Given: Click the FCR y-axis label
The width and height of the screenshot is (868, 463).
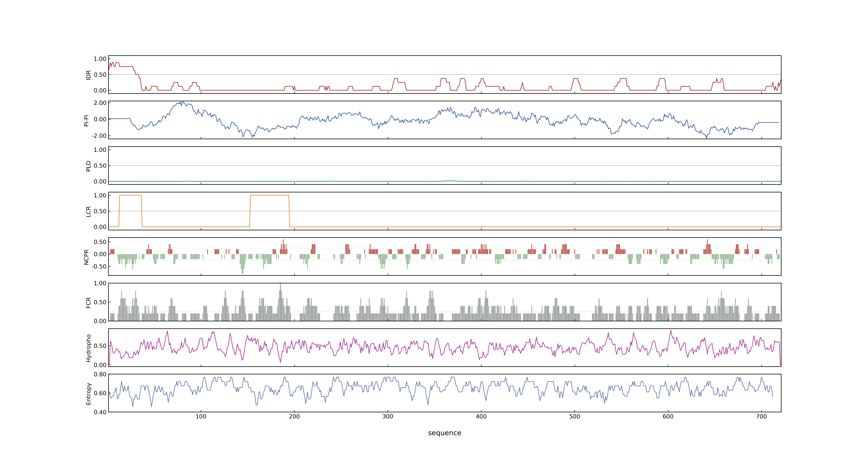Looking at the screenshot, I should (x=88, y=302).
